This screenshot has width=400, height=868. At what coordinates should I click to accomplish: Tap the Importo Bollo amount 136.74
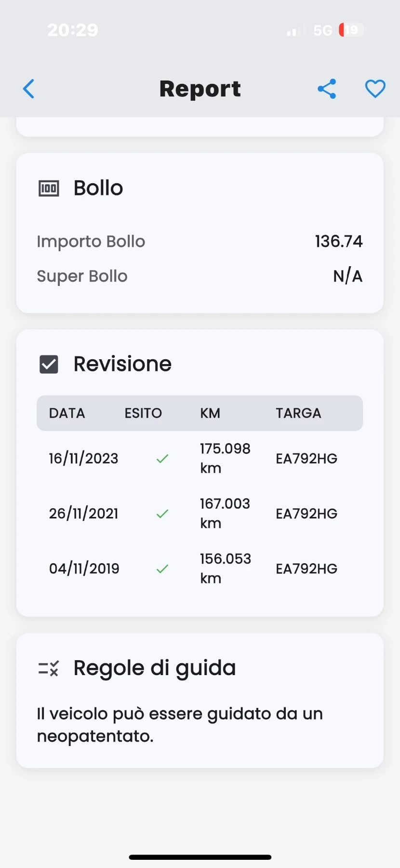339,241
